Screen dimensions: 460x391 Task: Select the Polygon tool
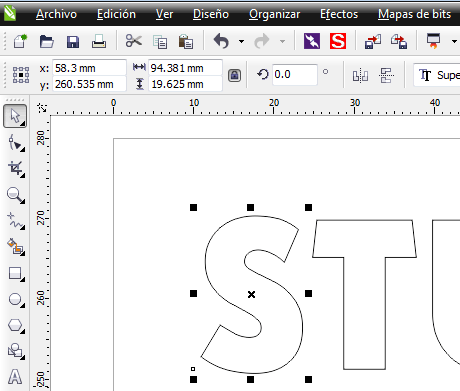click(15, 325)
